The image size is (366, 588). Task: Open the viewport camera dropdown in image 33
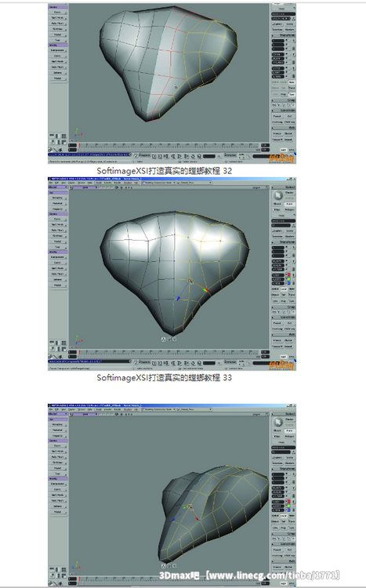pos(85,187)
